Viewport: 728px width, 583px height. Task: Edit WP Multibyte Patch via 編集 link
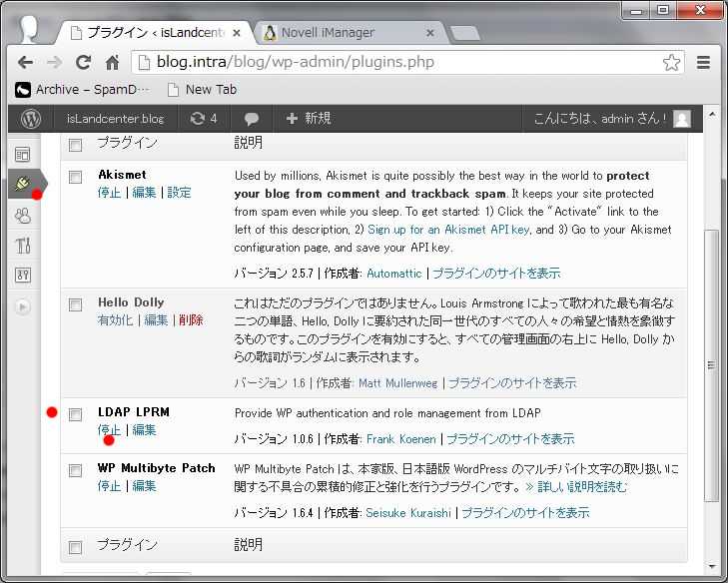click(x=144, y=485)
